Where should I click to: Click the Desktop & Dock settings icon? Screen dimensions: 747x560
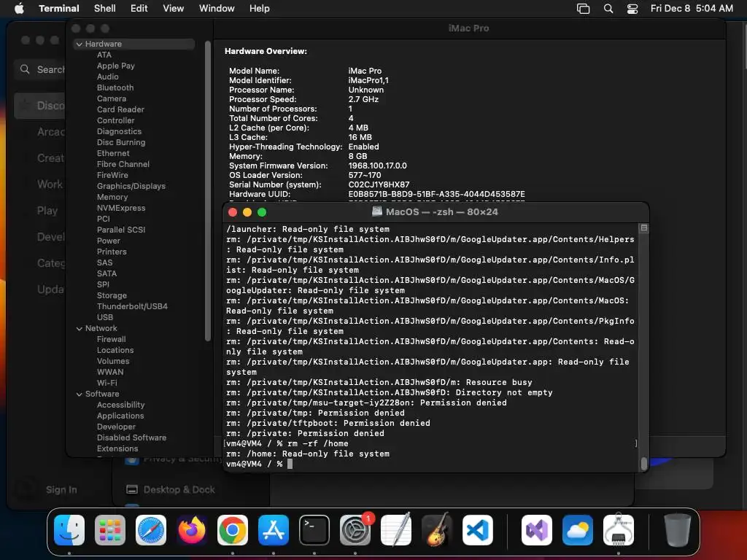point(132,489)
